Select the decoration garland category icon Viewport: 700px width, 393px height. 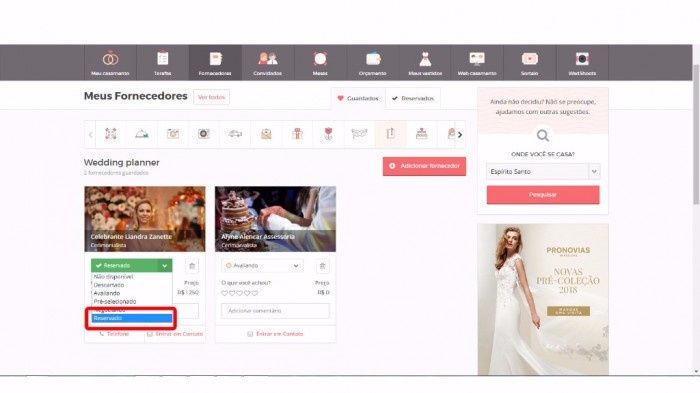click(x=359, y=134)
